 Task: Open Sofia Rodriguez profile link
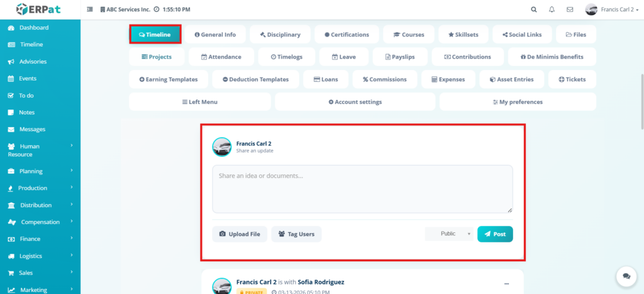click(321, 282)
